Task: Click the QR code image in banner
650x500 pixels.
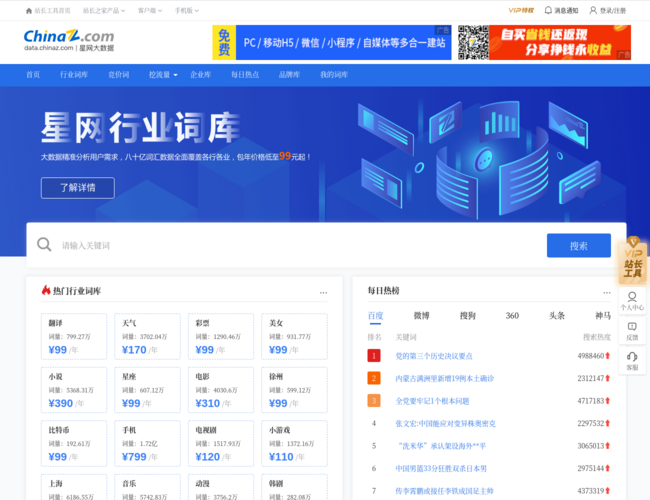Action: coord(473,42)
